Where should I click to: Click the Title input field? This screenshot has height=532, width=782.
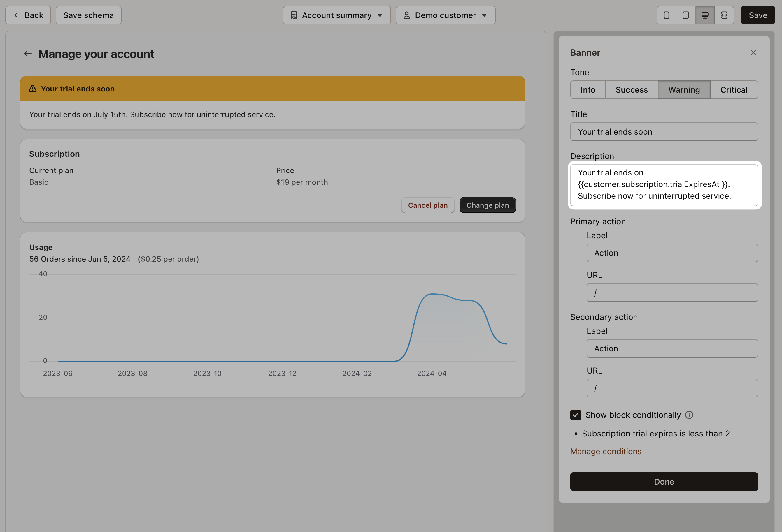[x=664, y=131]
